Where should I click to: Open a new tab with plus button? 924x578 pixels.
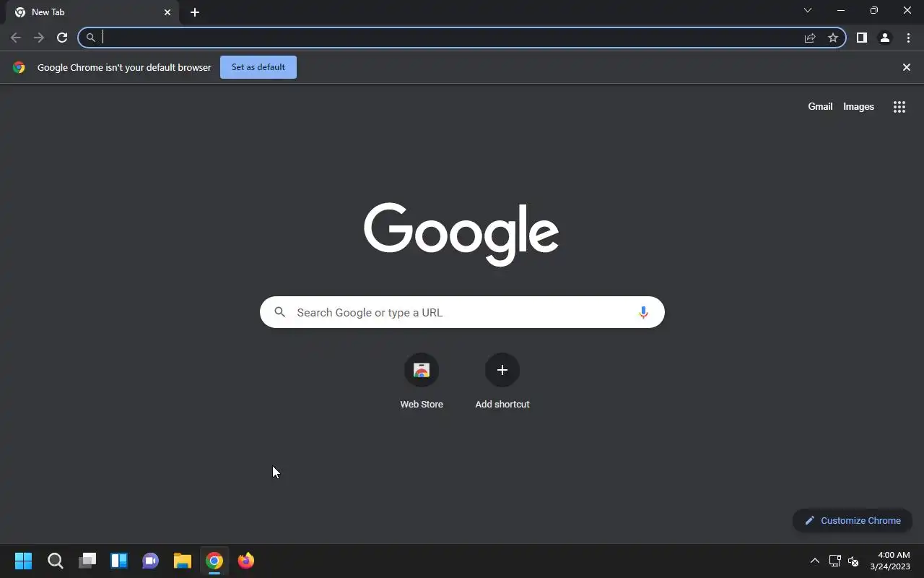coord(195,12)
